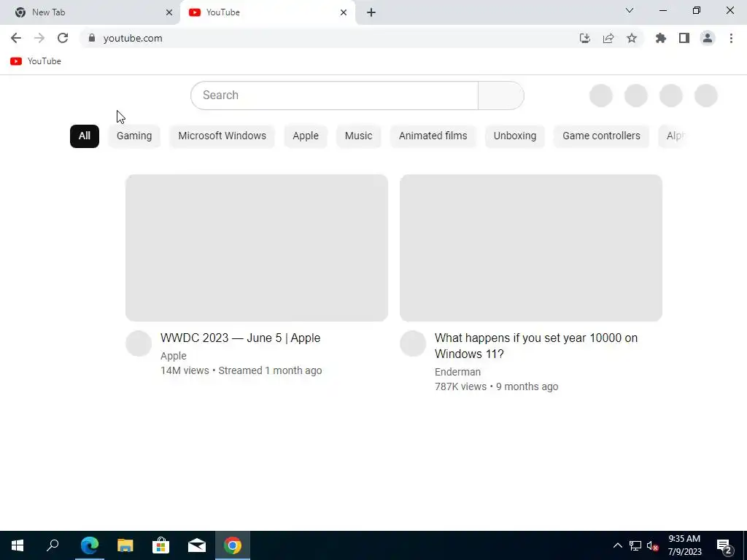
Task: Switch to the New Tab tab
Action: pos(90,12)
